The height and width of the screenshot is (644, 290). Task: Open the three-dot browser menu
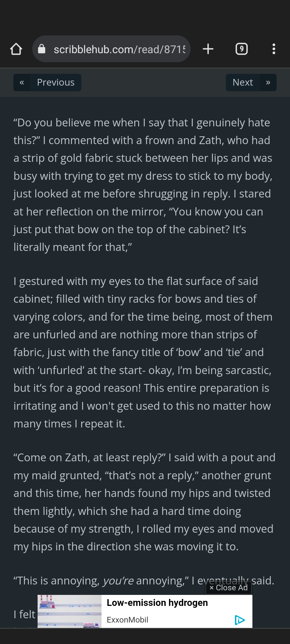(x=274, y=49)
